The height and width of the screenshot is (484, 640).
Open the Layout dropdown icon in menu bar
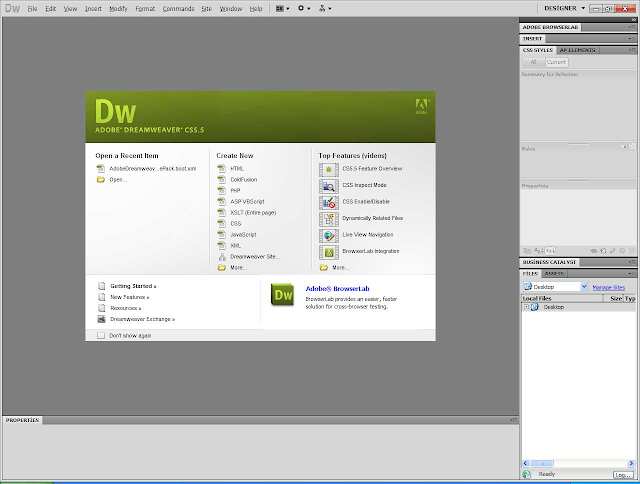click(282, 8)
